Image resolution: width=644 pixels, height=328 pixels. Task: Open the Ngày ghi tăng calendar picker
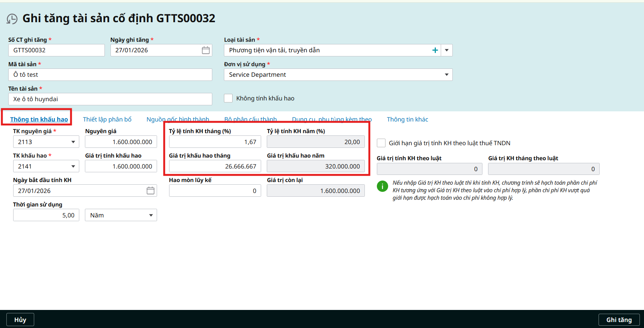(x=206, y=50)
